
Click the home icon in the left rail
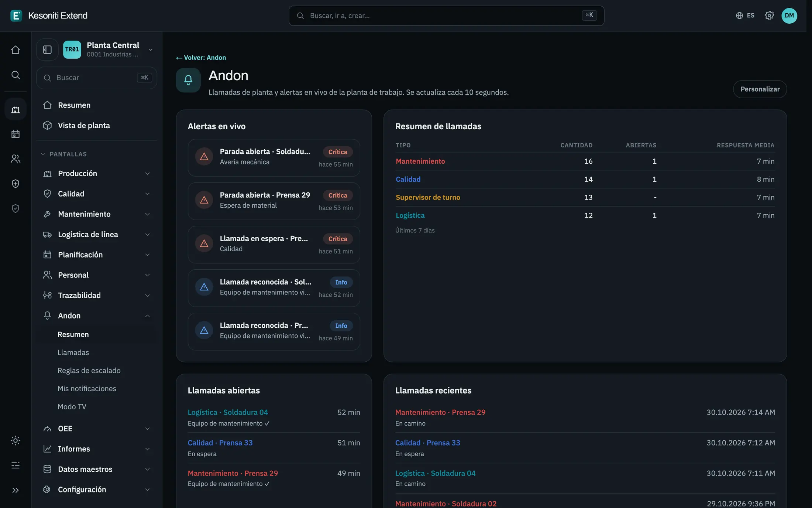pos(16,50)
